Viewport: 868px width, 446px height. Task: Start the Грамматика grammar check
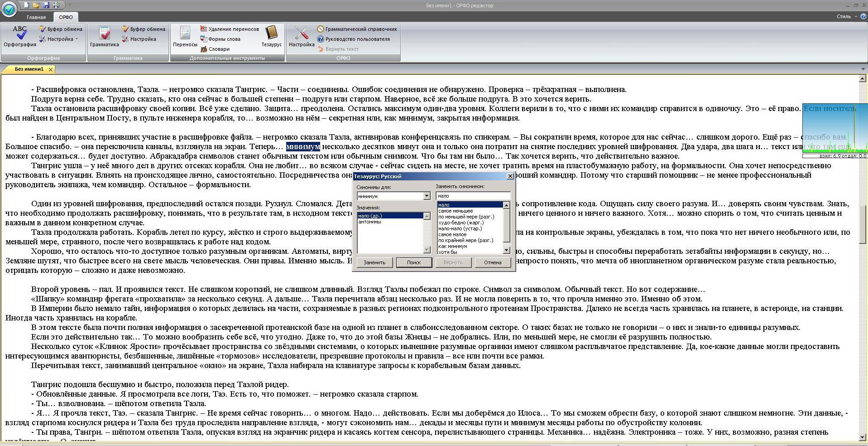tap(104, 36)
